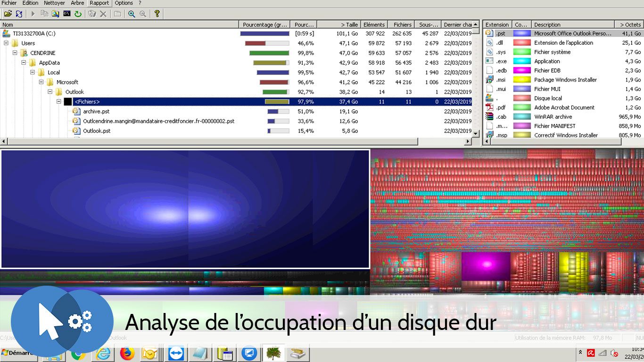
Task: Sort by the Description column header
Action: click(x=573, y=25)
